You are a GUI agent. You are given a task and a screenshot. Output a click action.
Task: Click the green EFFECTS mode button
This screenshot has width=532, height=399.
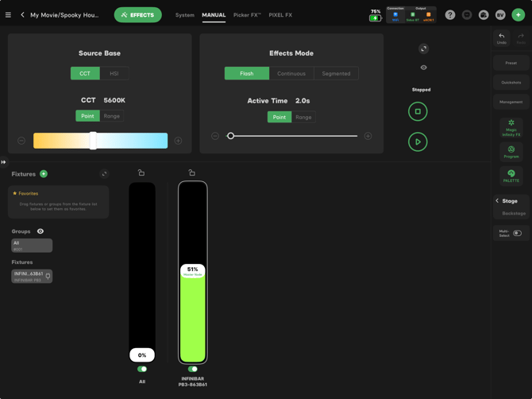pyautogui.click(x=137, y=15)
